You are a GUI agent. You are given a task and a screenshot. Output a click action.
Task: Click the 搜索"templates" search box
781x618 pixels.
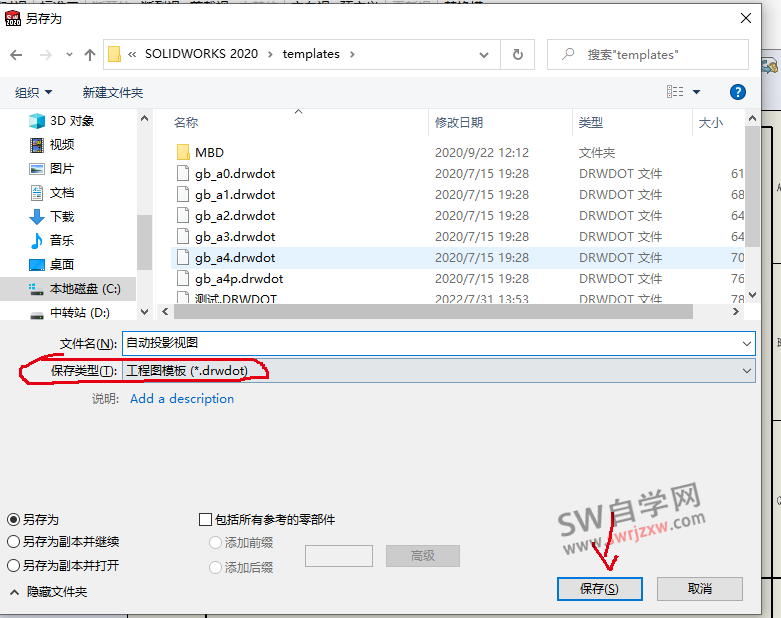(648, 54)
